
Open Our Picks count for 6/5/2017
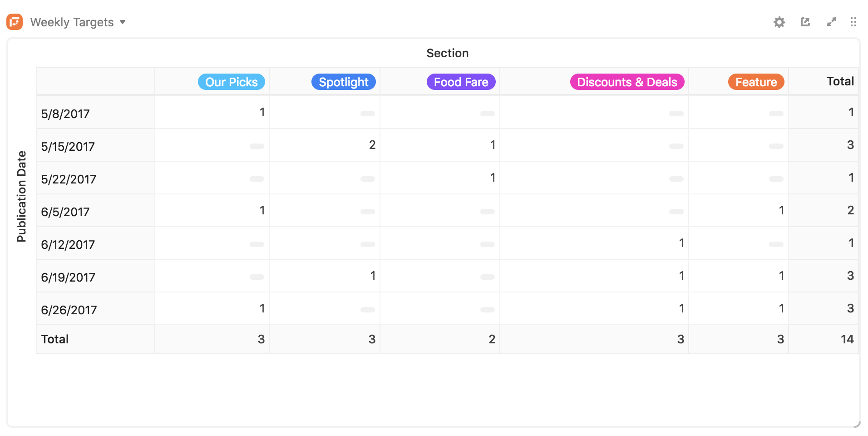click(x=262, y=210)
